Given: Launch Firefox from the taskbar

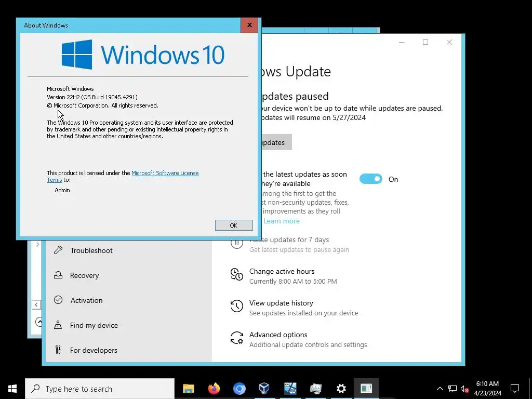Looking at the screenshot, I should tap(214, 389).
